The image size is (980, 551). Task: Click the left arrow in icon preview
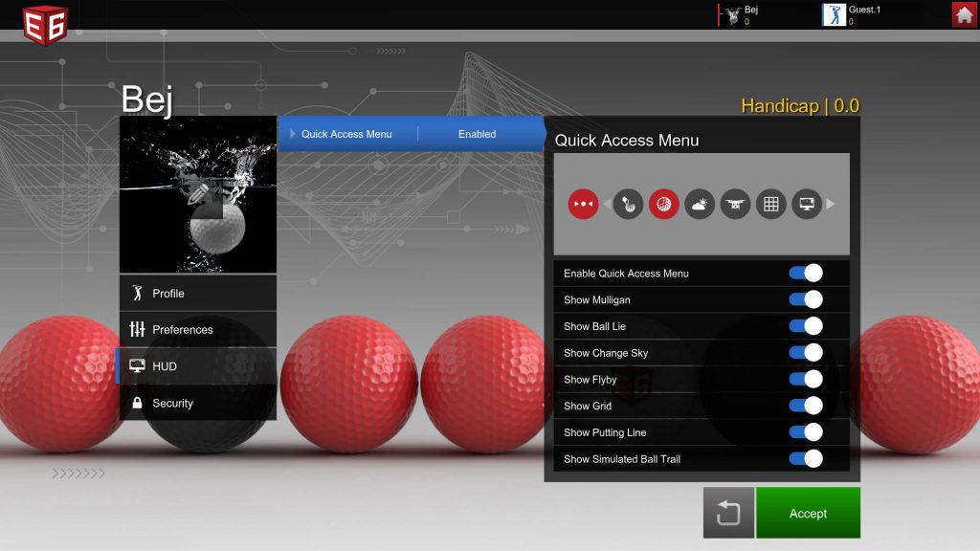(606, 205)
